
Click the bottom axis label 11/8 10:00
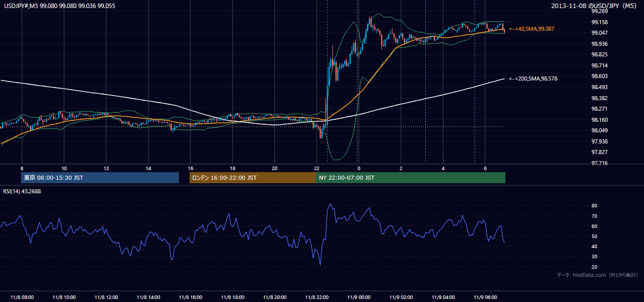tap(64, 297)
